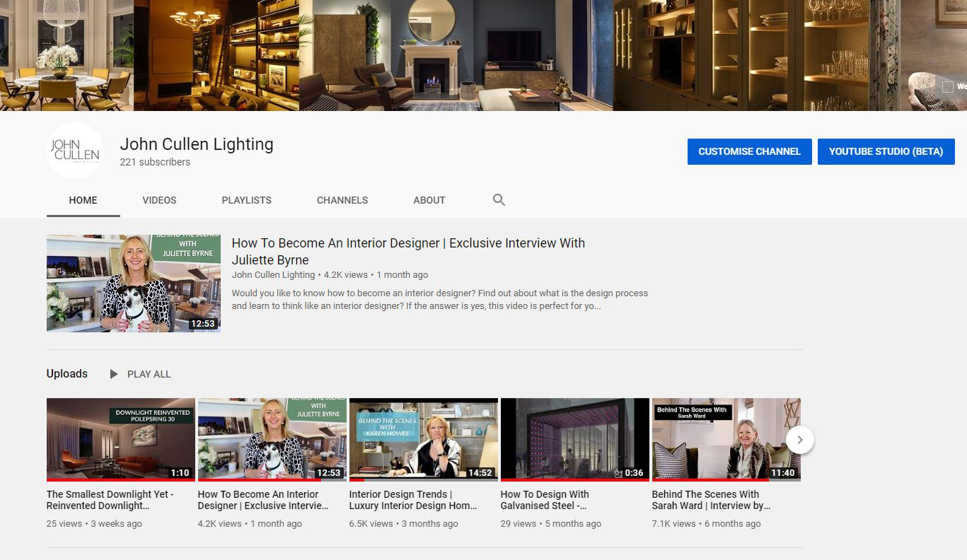The image size is (967, 560).
Task: Click '4.2K views • 1 month ago' under uploads
Action: coord(250,524)
